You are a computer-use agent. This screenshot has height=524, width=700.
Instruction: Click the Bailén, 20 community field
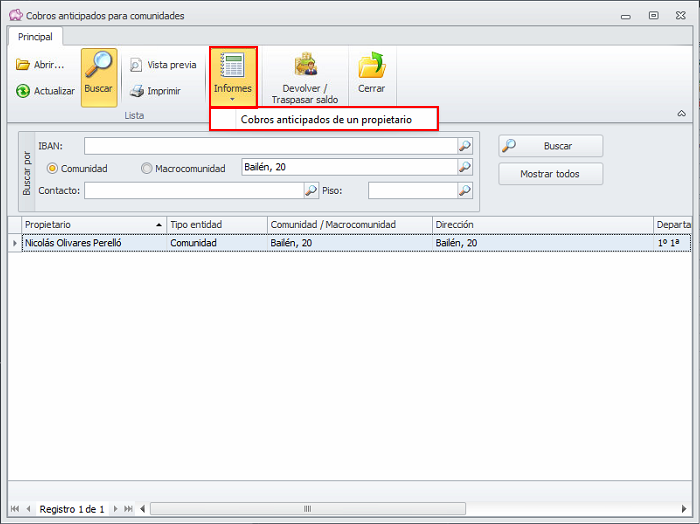point(350,167)
